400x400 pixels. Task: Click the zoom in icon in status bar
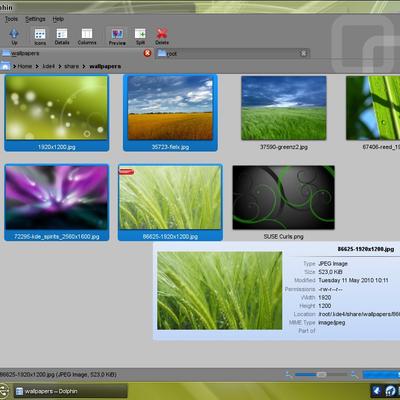(354, 375)
